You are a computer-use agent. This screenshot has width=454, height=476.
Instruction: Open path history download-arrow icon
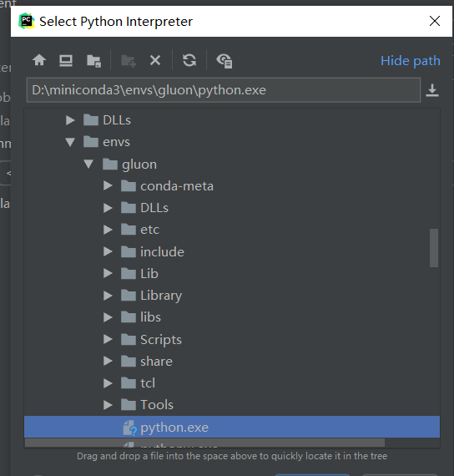(x=432, y=90)
